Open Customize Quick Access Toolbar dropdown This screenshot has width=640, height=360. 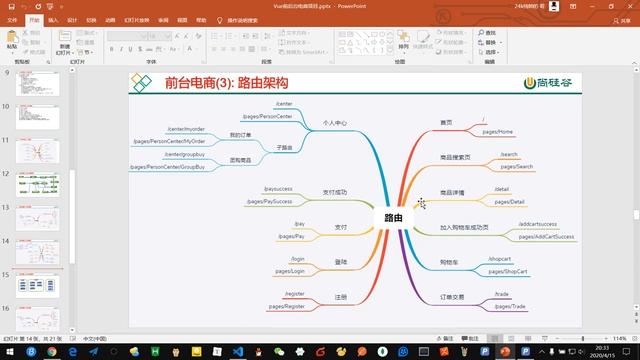[62, 7]
